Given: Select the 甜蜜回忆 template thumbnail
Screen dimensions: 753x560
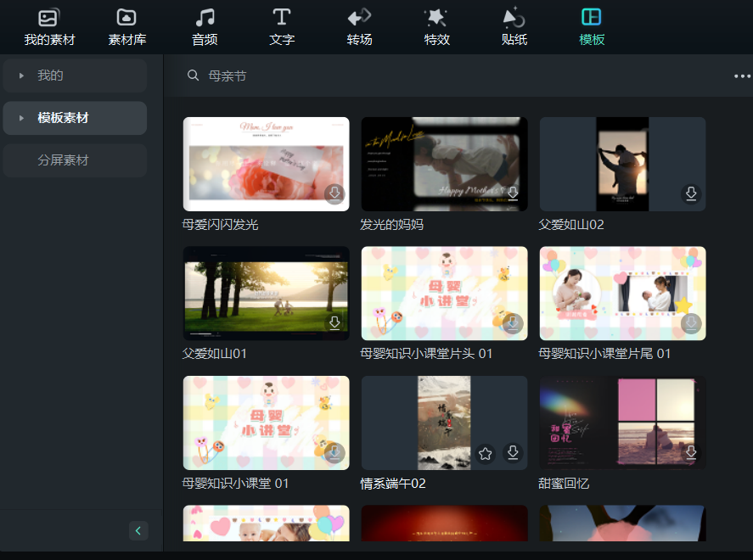Looking at the screenshot, I should click(622, 423).
